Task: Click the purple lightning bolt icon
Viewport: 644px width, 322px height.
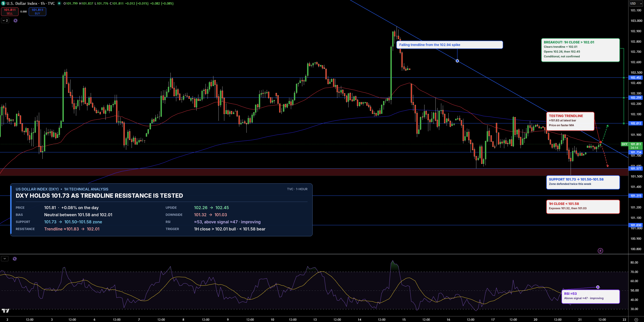Action: (600, 251)
